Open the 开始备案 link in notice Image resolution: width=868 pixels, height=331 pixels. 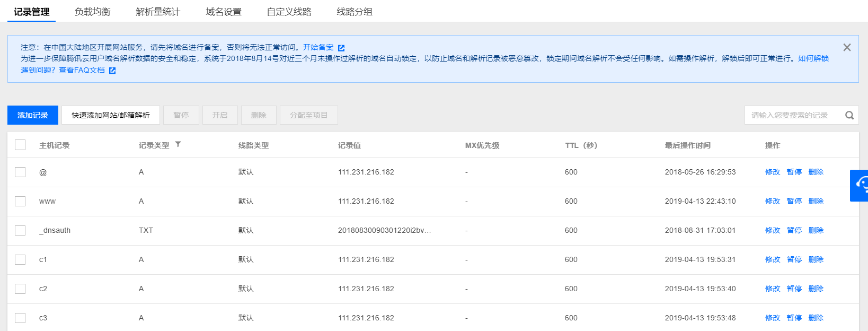(x=318, y=47)
